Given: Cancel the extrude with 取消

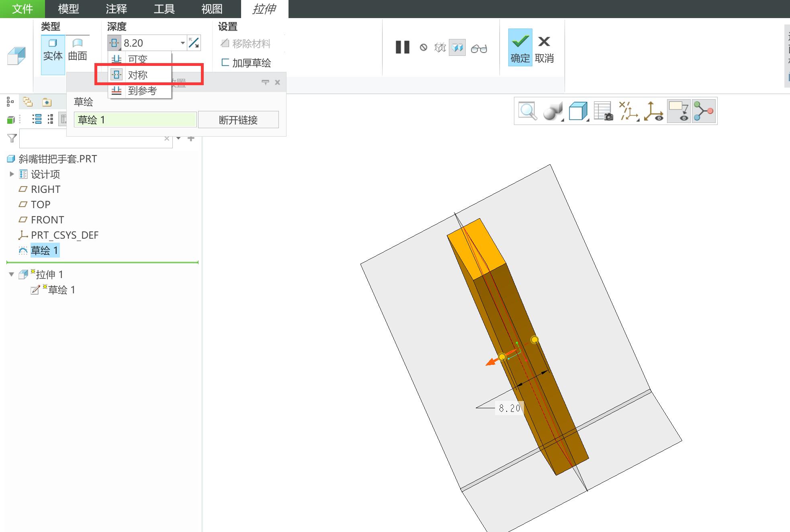Looking at the screenshot, I should (x=544, y=48).
